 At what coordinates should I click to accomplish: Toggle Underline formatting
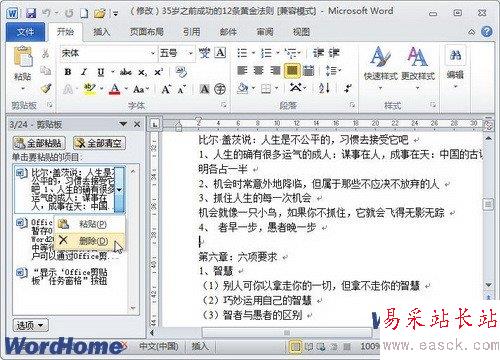(101, 72)
